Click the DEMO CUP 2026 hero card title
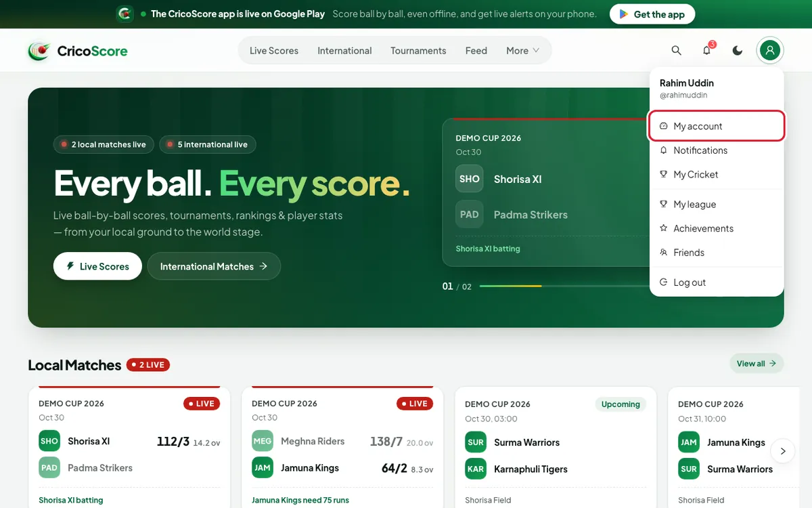 point(489,138)
